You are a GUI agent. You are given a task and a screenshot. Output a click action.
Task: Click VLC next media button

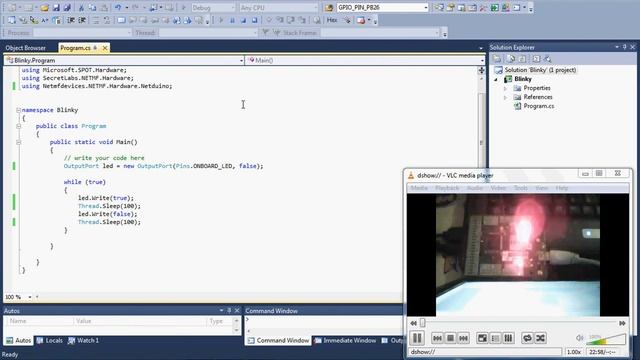(x=463, y=338)
